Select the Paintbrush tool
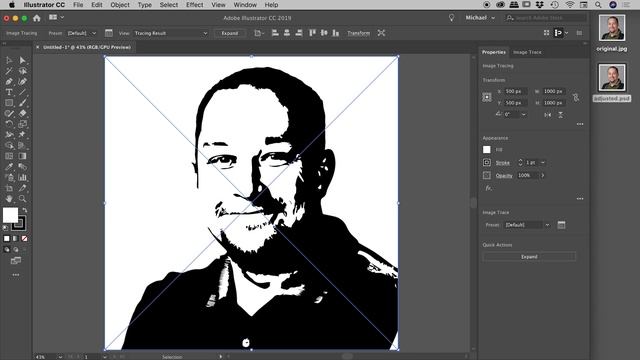The image size is (640, 360). (x=22, y=103)
